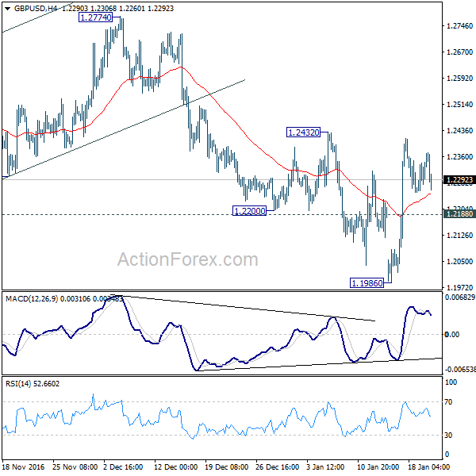Click the 12 Dec 00:00 date label

[x=176, y=467]
